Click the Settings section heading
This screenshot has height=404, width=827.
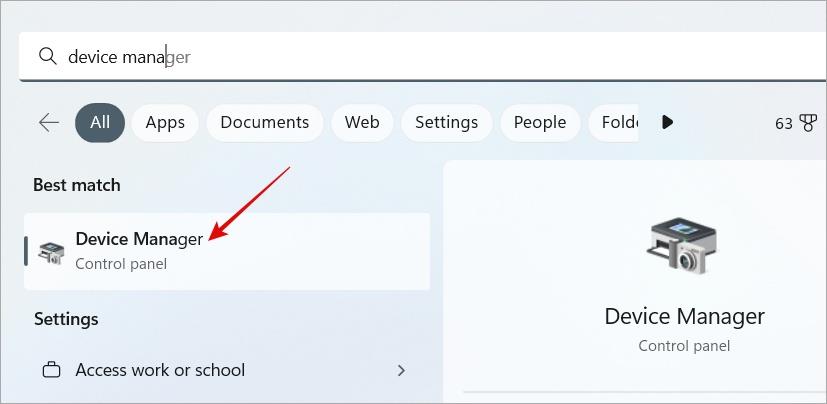pyautogui.click(x=66, y=319)
